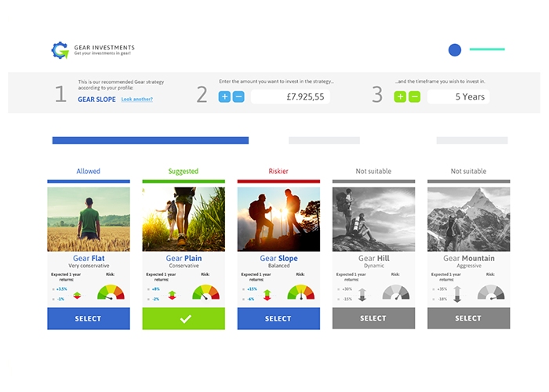The width and height of the screenshot is (549, 392).
Task: Click the Gear Investments logo icon
Action: pyautogui.click(x=60, y=50)
